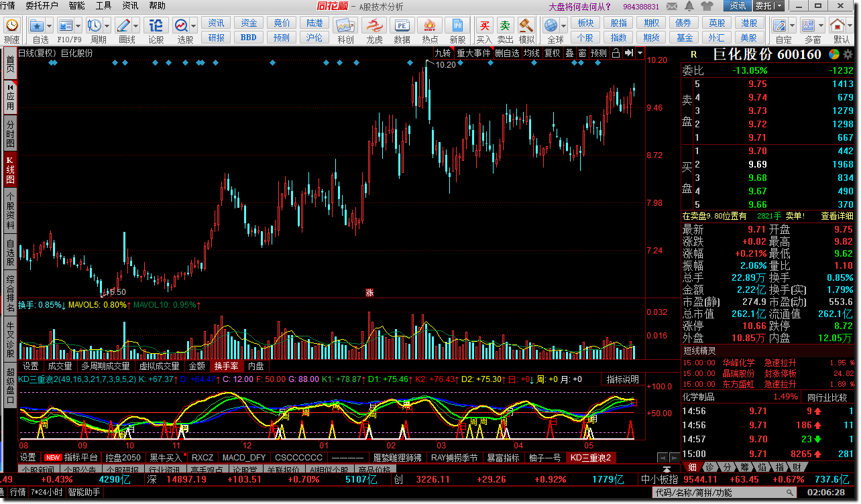
Task: Open the 选股 stock screener icon
Action: pos(181,25)
